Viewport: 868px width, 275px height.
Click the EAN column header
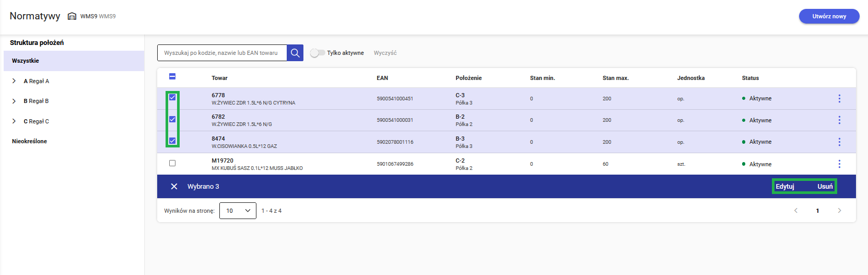click(382, 78)
